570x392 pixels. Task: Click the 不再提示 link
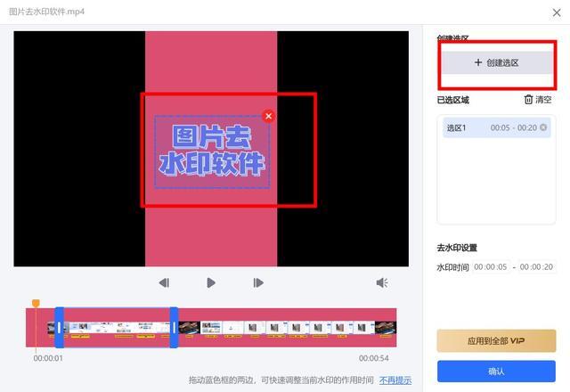[x=395, y=380]
